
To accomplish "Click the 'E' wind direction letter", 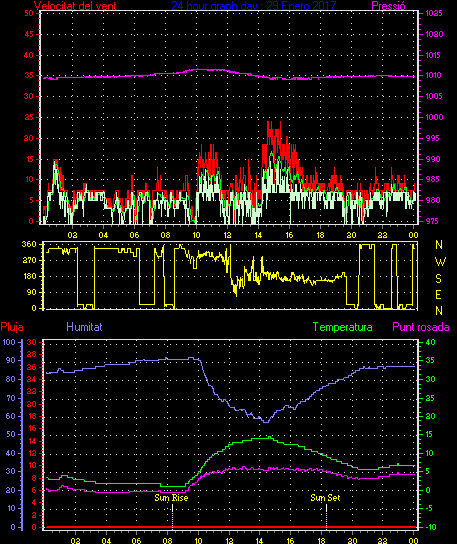I will coord(438,295).
